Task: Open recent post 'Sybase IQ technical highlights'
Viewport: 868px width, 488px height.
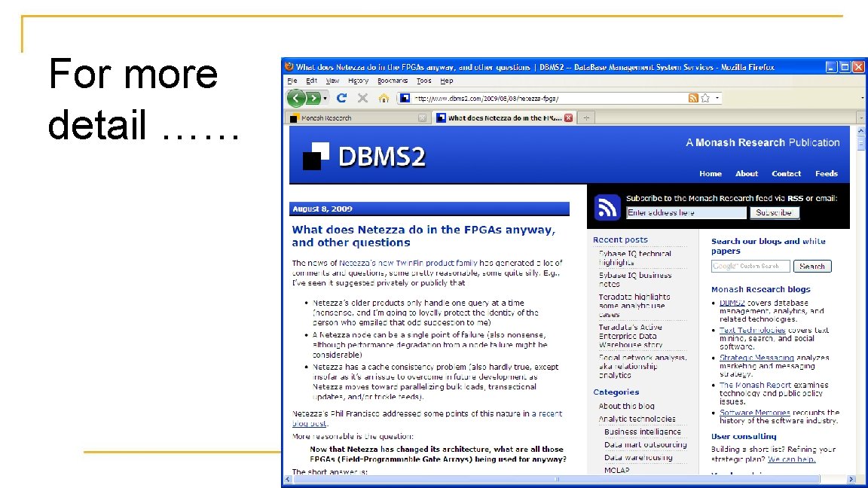Action: pyautogui.click(x=634, y=258)
